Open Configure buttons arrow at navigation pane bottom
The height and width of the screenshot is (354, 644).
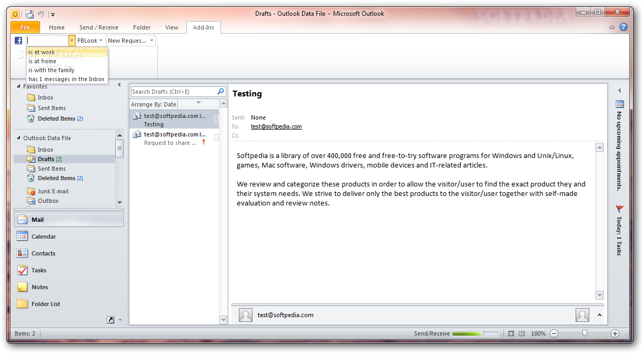pyautogui.click(x=120, y=320)
